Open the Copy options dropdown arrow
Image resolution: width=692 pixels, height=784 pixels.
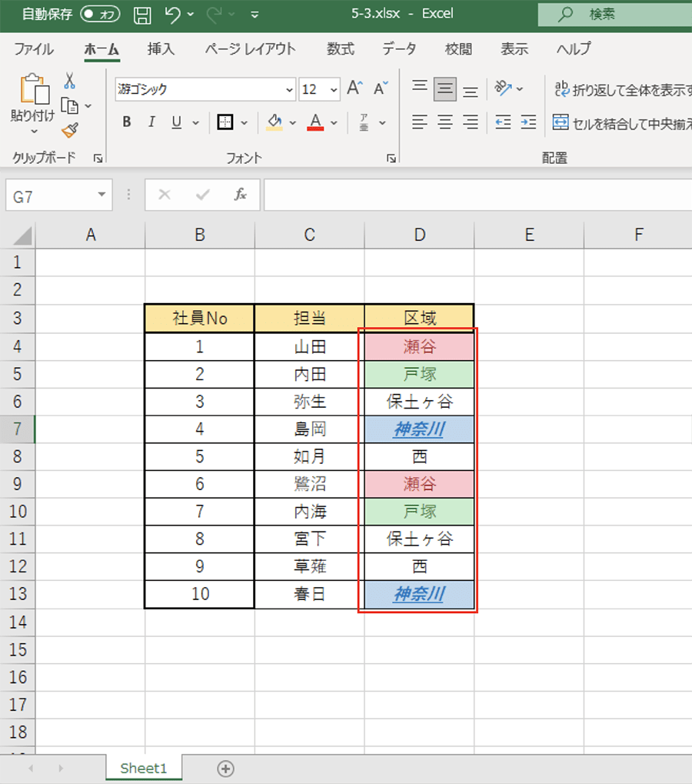(88, 106)
